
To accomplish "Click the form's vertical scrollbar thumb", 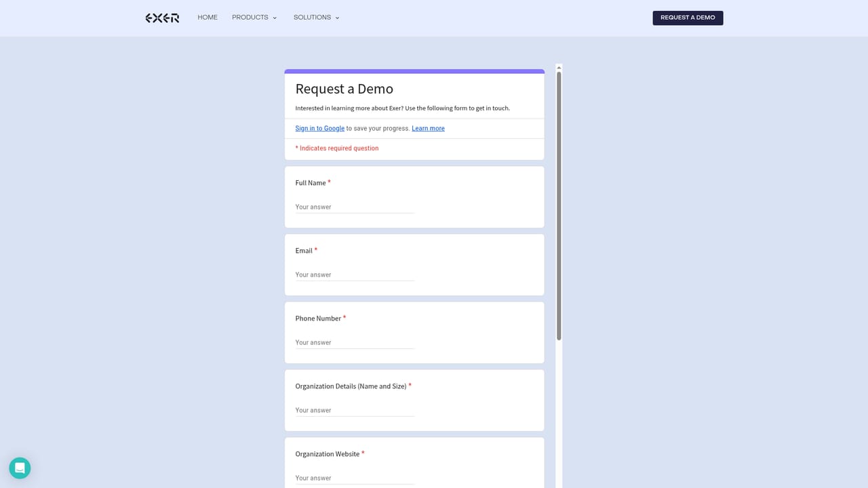I will coord(559,206).
